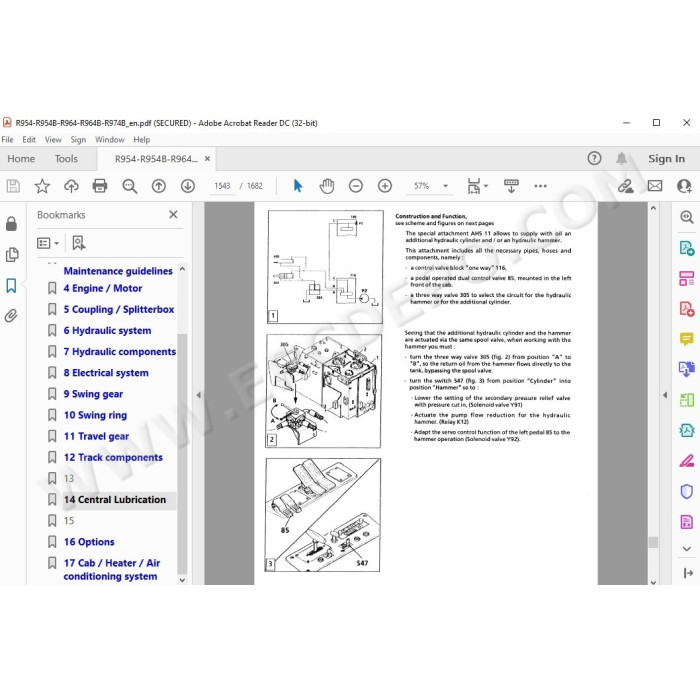
Task: Collapse left navigation pane arrow
Action: click(x=199, y=395)
